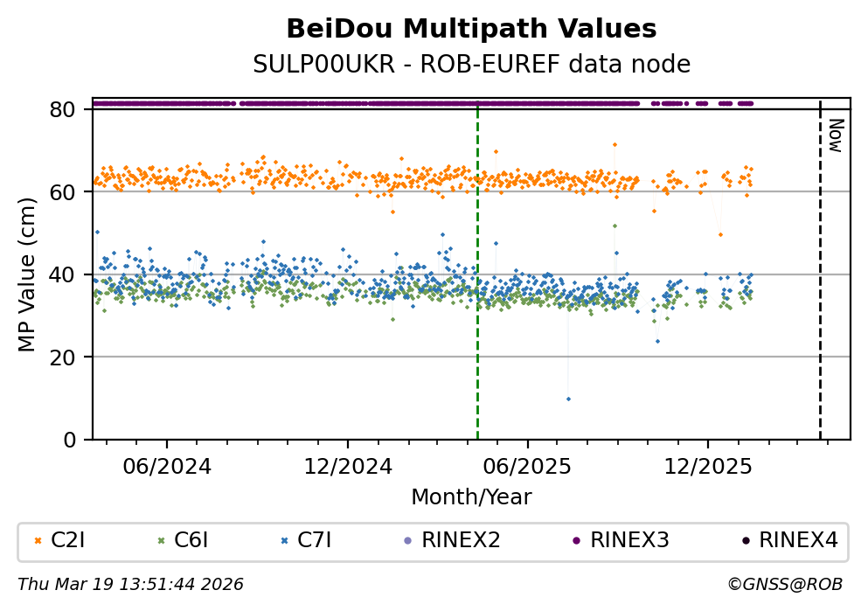Click the purple RINEX3 band at the chart top
Viewport: 868px width, 611px height.
coord(350,103)
